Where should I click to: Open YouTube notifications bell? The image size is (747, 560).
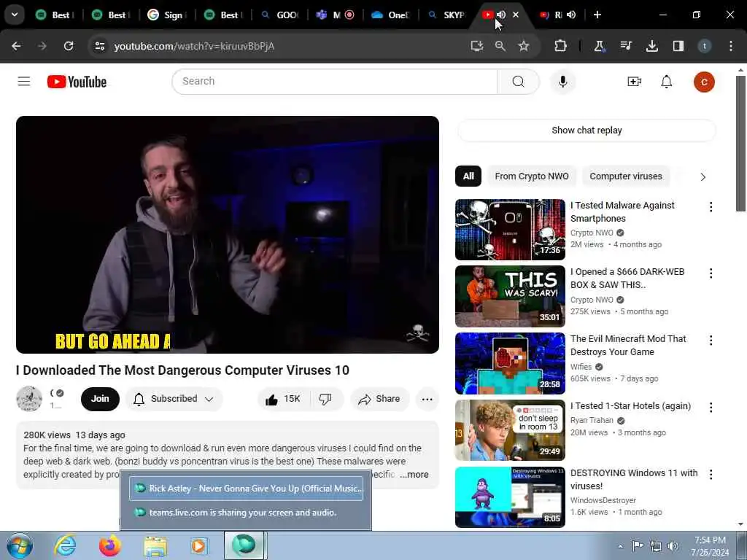(x=667, y=82)
